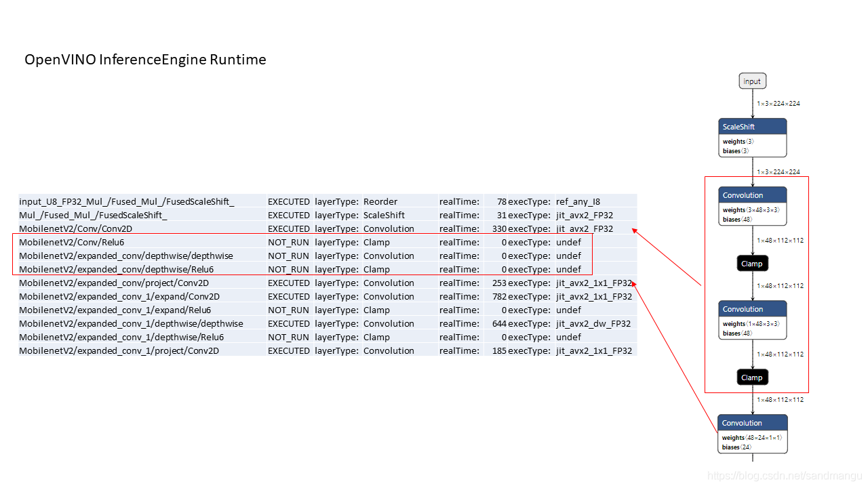This screenshot has width=868, height=488.
Task: Select Convolution node with weights 48×24×1×1
Action: 753,434
